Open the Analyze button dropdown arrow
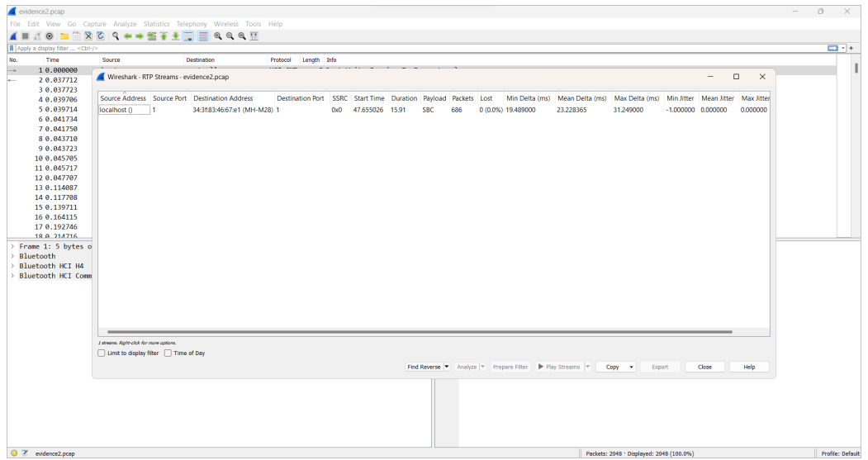This screenshot has height=460, width=868. tap(482, 367)
